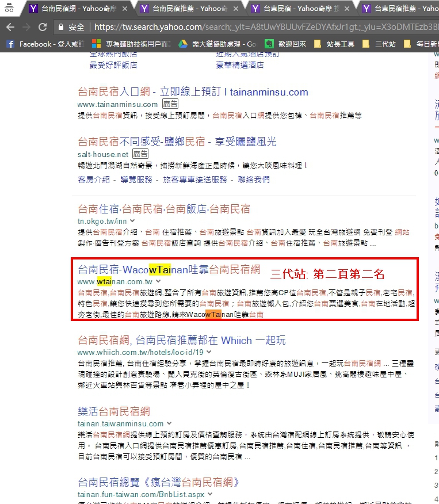Expand dropdown arrow next to www.whiich.com.tw URL
Screen dimensions: 439x504
[209, 352]
